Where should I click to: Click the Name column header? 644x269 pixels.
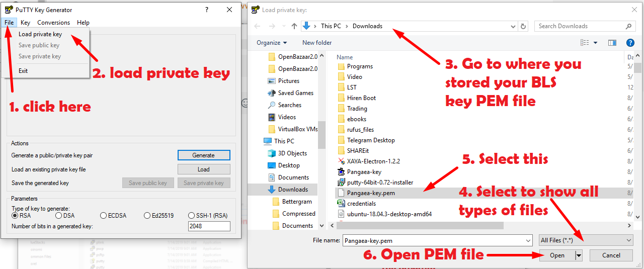[345, 57]
